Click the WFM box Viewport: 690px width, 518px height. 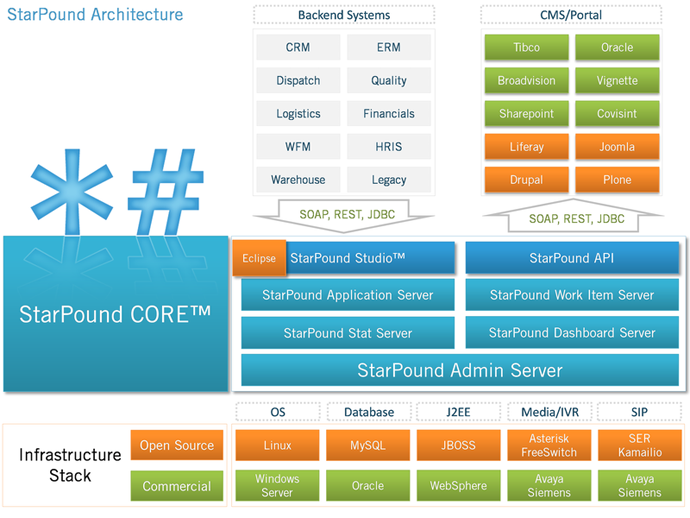coord(298,147)
